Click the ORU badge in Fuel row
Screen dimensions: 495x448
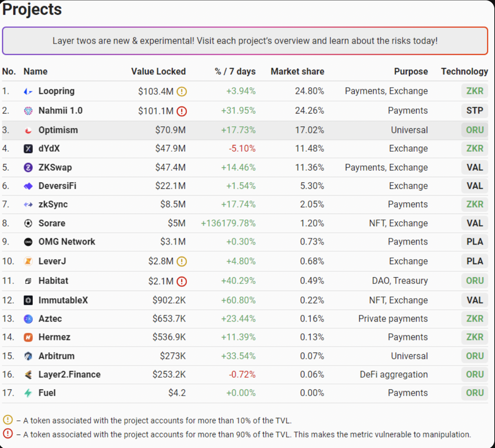(x=475, y=393)
